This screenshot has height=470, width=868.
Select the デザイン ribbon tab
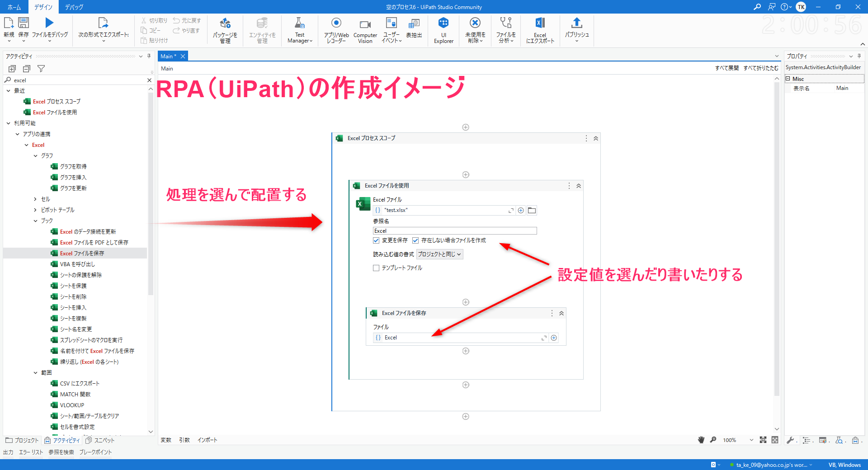point(43,7)
